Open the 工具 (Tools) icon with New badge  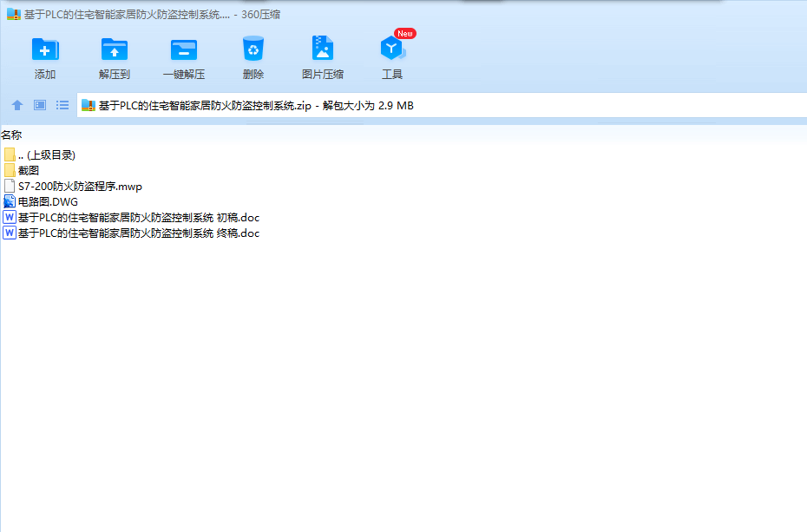click(x=393, y=49)
